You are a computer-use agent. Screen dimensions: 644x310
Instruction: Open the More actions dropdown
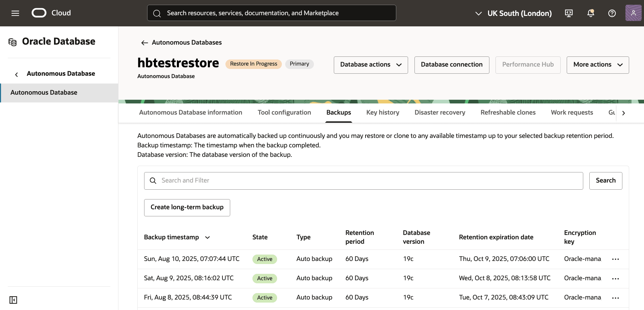pyautogui.click(x=597, y=65)
